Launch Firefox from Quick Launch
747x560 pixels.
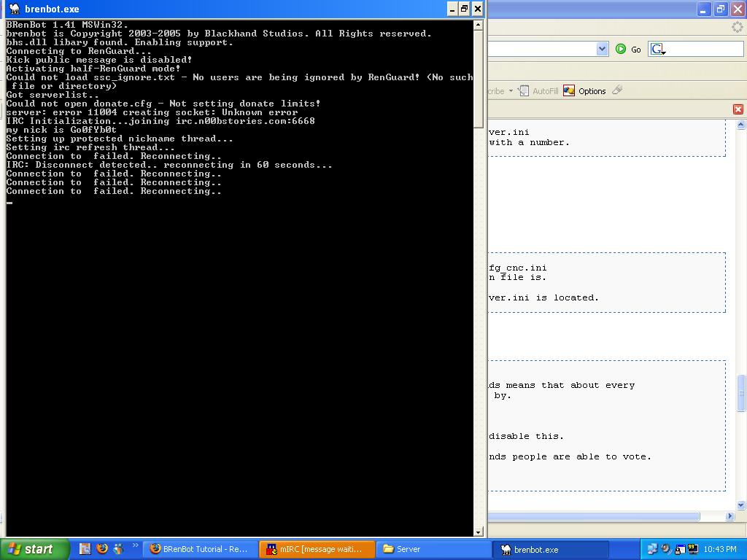102,549
